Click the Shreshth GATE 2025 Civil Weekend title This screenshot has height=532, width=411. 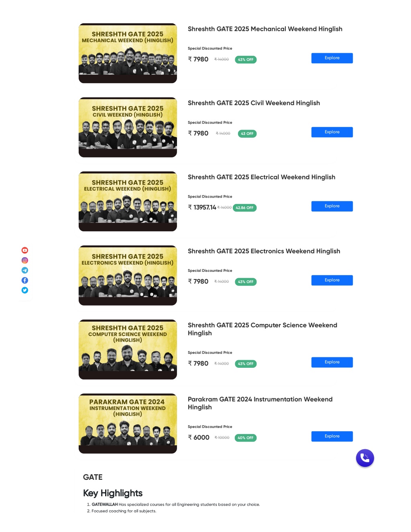(254, 103)
